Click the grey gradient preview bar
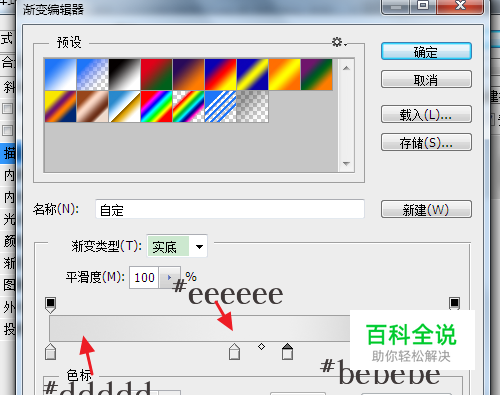500x395 pixels. [x=200, y=328]
